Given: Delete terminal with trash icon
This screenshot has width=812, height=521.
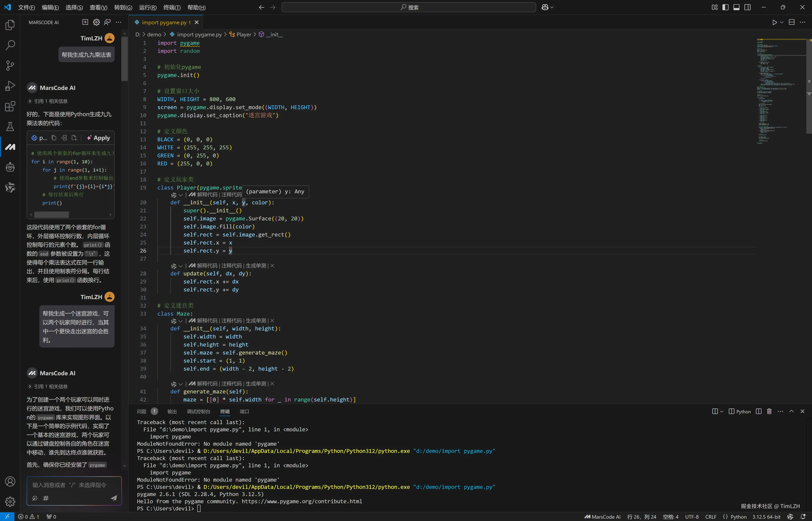Looking at the screenshot, I should click(769, 411).
